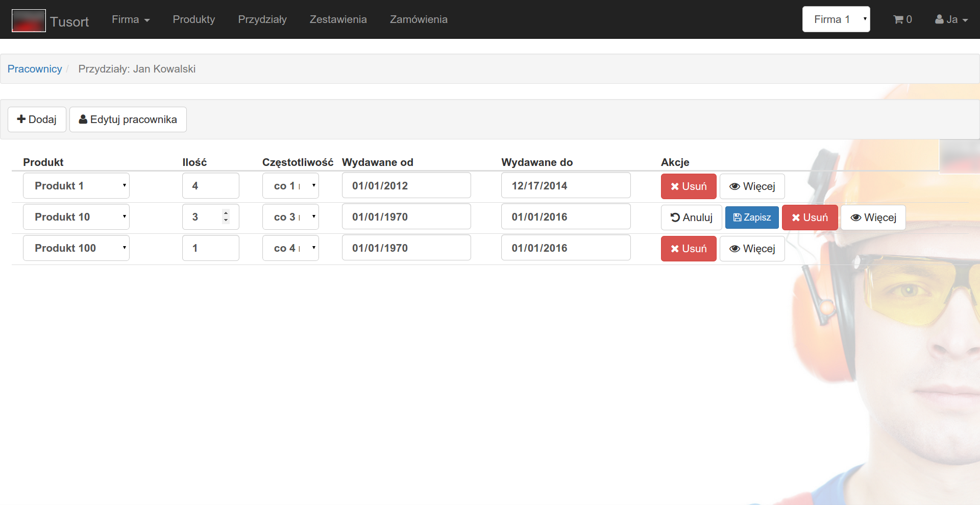Click Edytuj pracownika button

(128, 119)
